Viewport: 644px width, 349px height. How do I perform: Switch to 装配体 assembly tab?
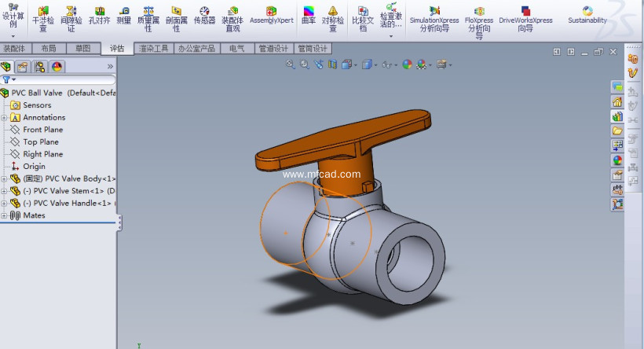pos(15,49)
